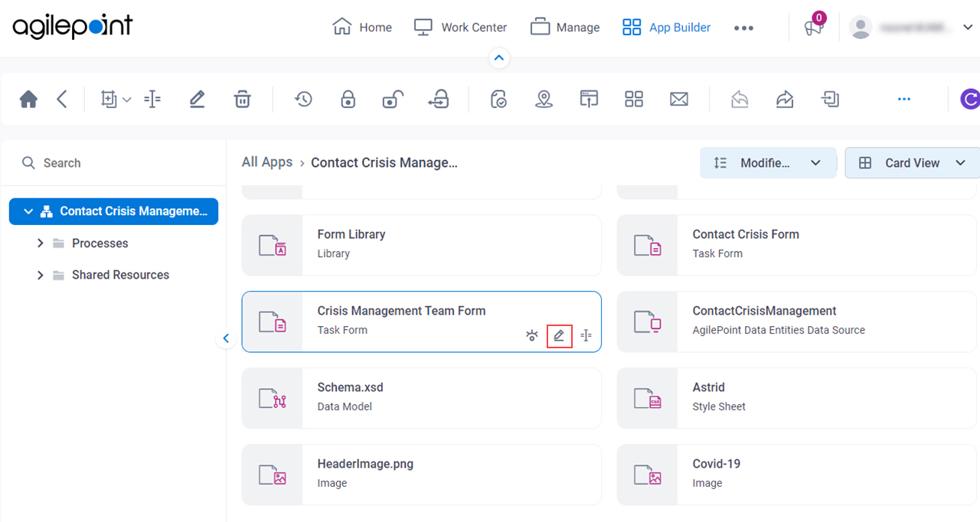Click the unlock icon in the toolbar
980x522 pixels.
(393, 99)
